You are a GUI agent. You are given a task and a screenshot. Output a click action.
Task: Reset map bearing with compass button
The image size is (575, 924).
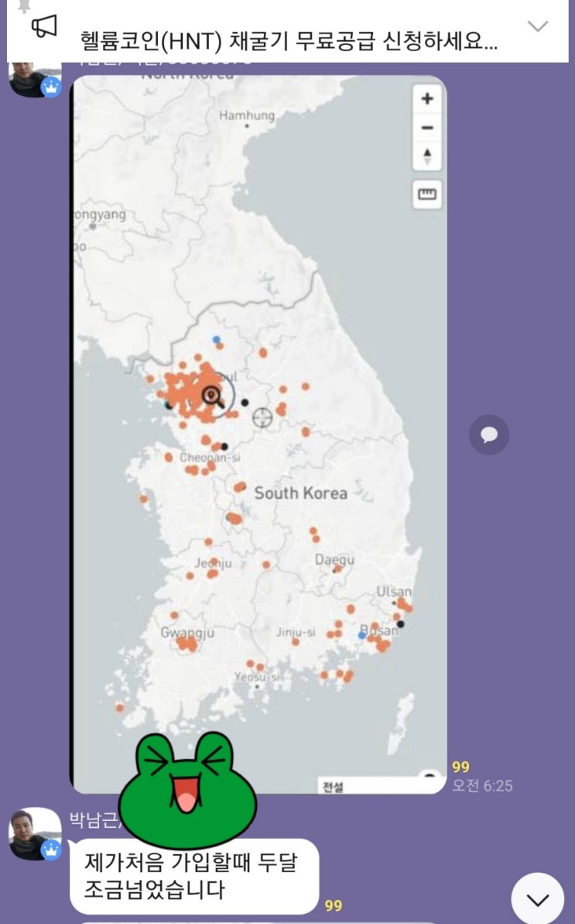point(427,156)
